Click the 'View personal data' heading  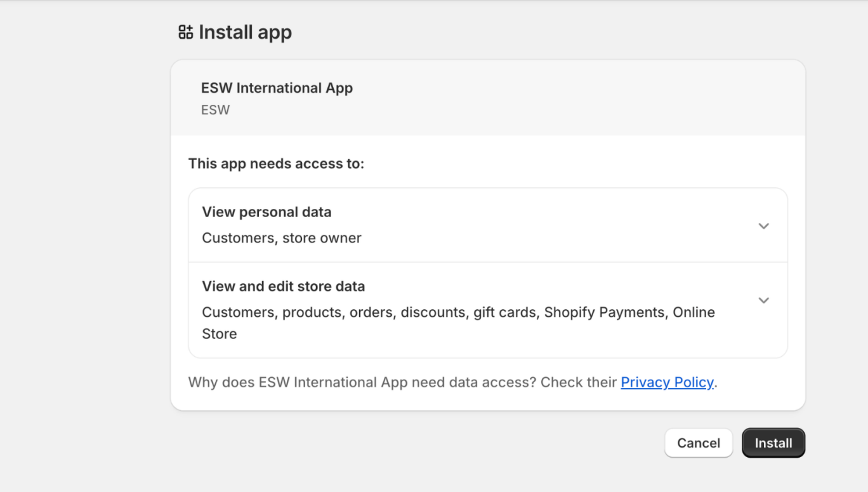pyautogui.click(x=266, y=212)
